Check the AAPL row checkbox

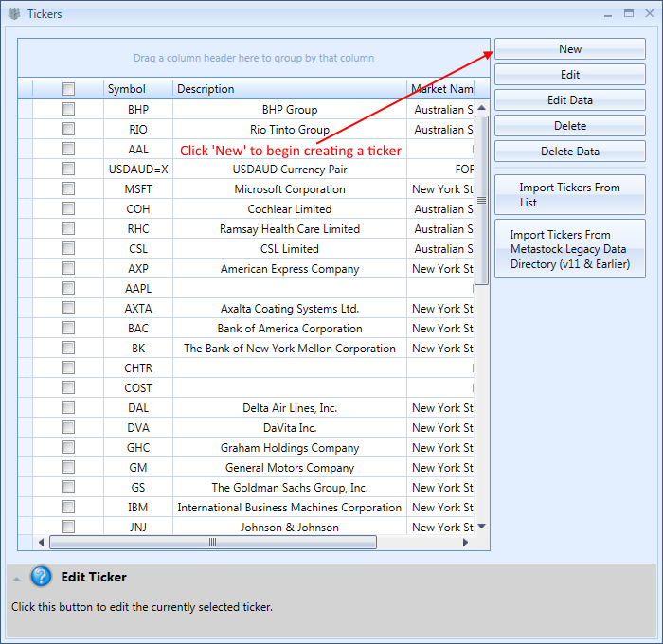point(68,288)
